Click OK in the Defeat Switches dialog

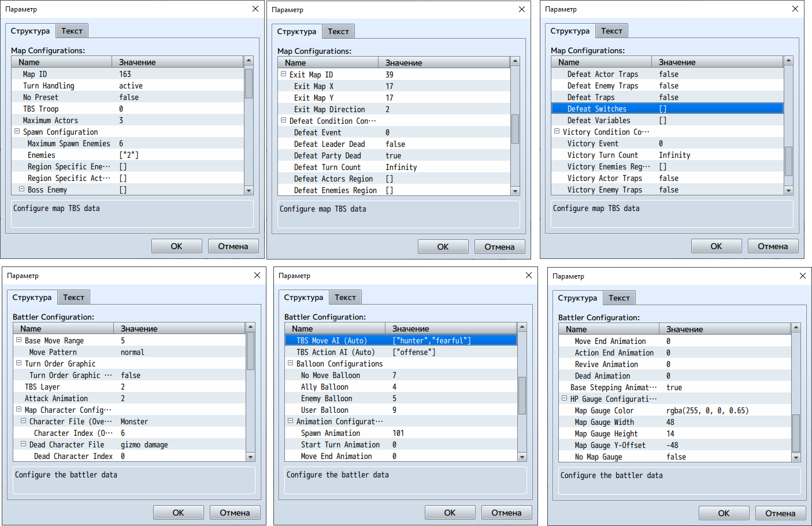click(717, 246)
